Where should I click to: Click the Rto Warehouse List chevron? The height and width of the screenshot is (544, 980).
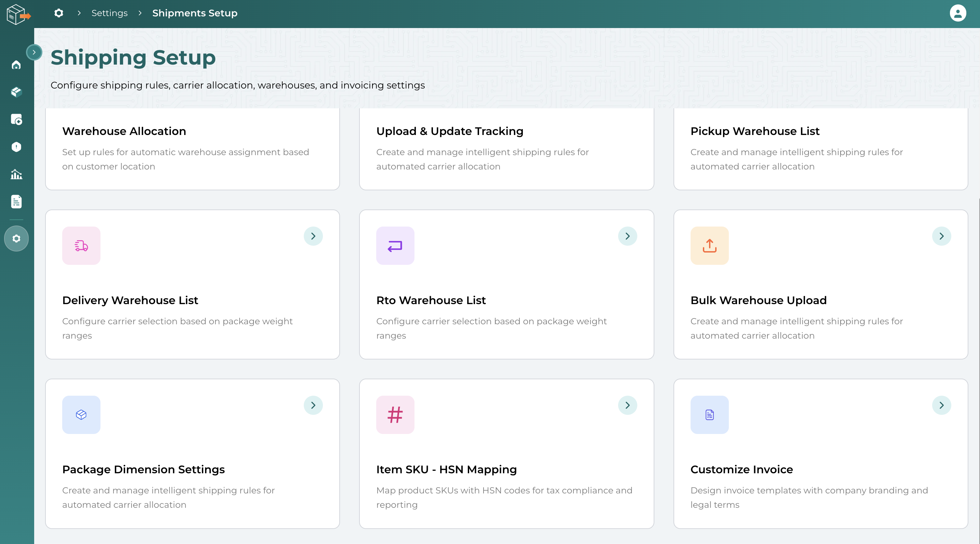point(627,236)
